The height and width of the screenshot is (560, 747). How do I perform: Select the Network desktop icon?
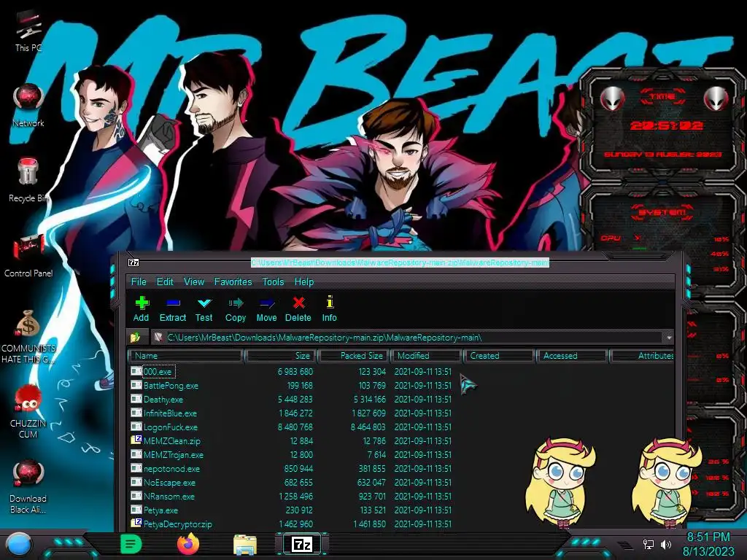[x=28, y=106]
